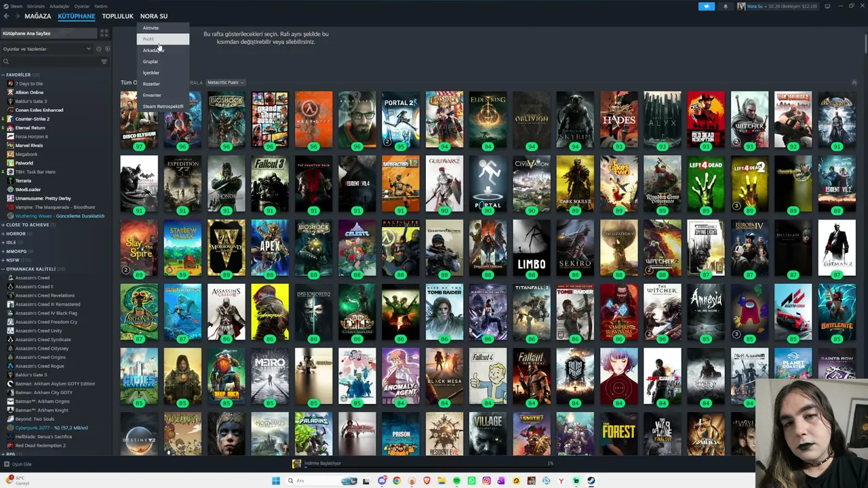868x488 pixels.
Task: Open the Elden Ring game cover
Action: click(488, 119)
